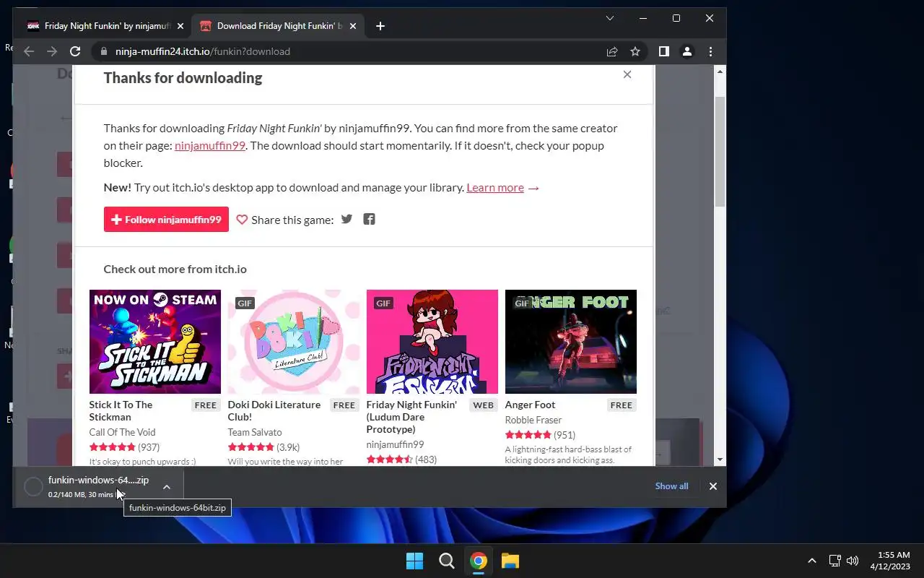Click the page scrollbar up arrow

720,72
